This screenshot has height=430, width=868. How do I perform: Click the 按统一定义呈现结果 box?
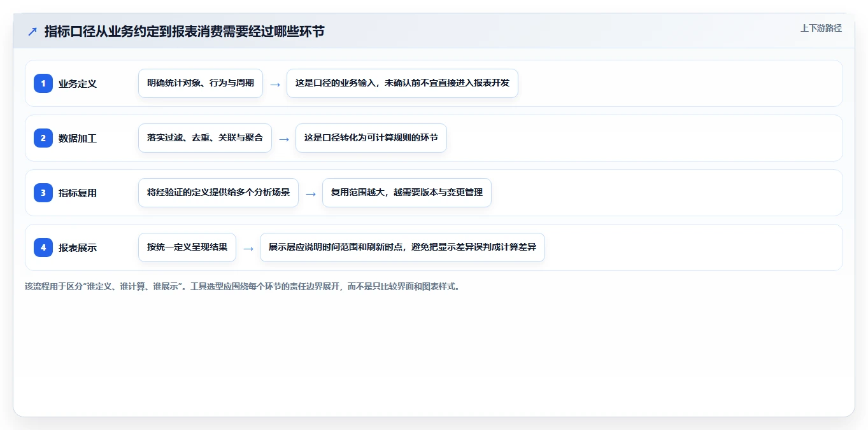[x=187, y=247]
